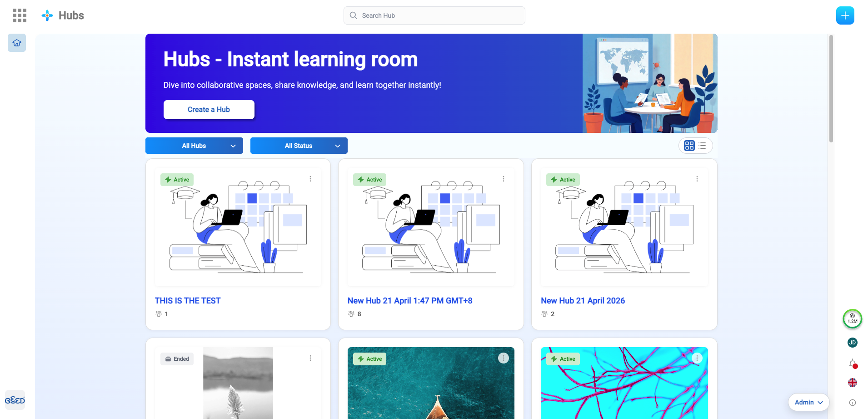Image resolution: width=868 pixels, height=419 pixels.
Task: Open options menu on THIS IS THE TEST card
Action: tap(310, 179)
